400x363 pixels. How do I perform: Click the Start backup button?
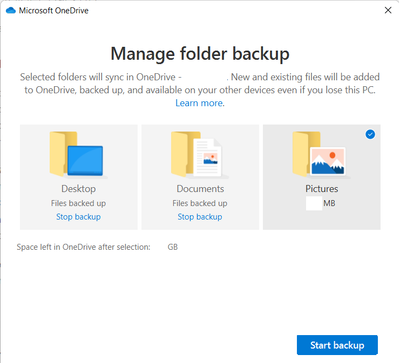pyautogui.click(x=337, y=345)
